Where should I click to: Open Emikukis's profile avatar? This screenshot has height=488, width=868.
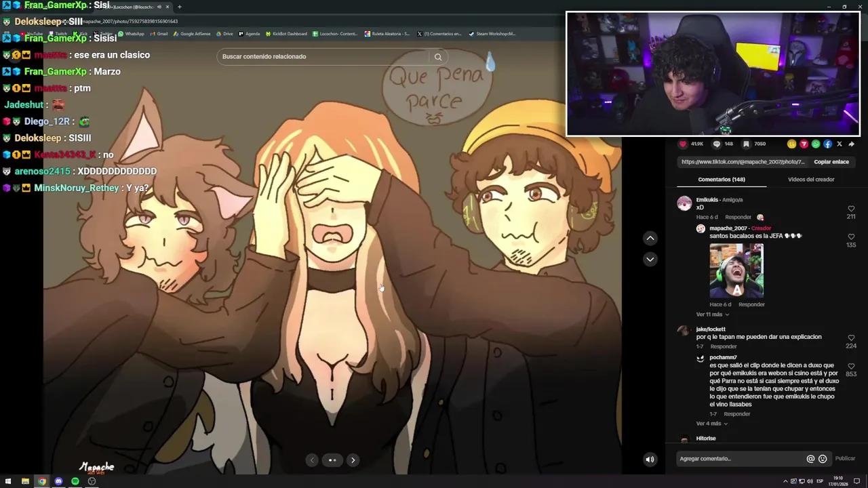tap(684, 203)
